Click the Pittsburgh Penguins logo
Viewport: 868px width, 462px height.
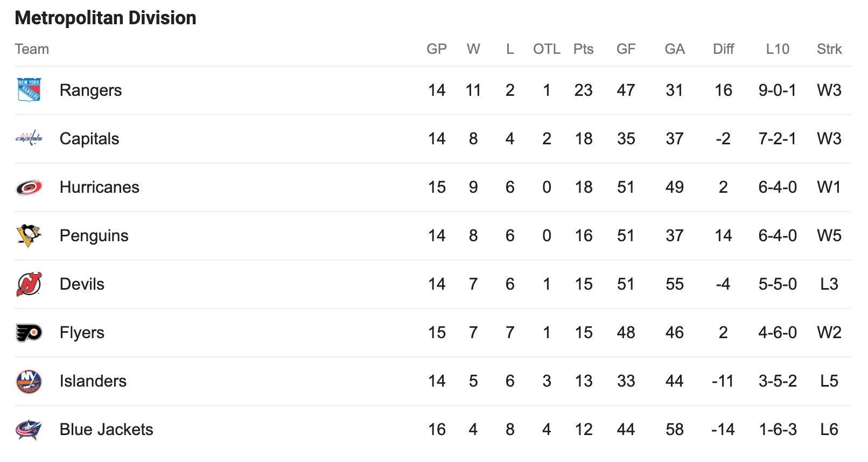point(29,236)
